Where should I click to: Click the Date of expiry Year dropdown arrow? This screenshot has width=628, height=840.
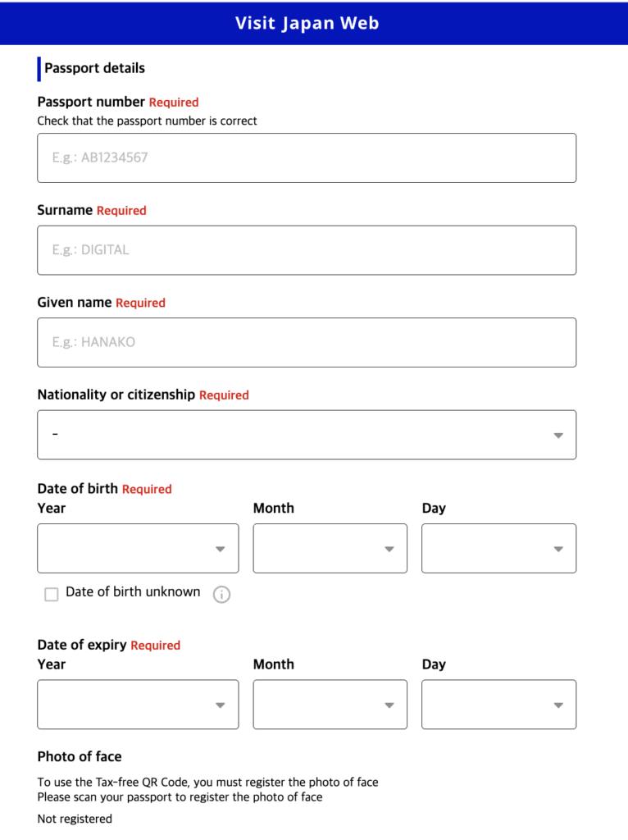220,704
